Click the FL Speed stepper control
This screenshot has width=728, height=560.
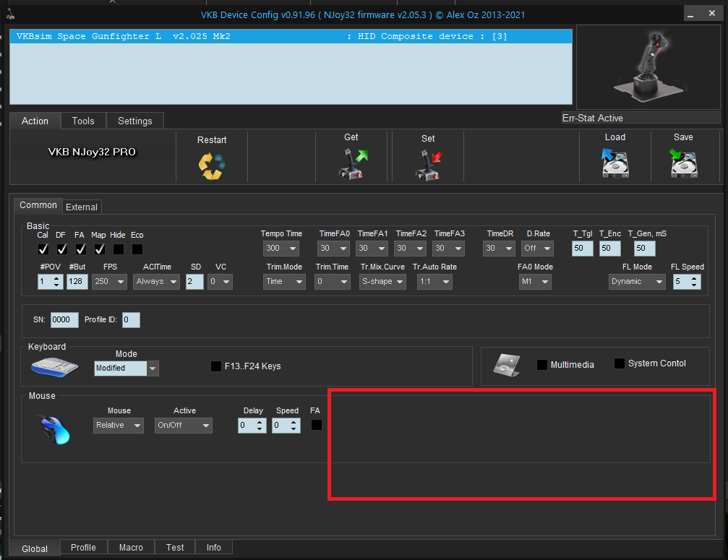coord(687,282)
